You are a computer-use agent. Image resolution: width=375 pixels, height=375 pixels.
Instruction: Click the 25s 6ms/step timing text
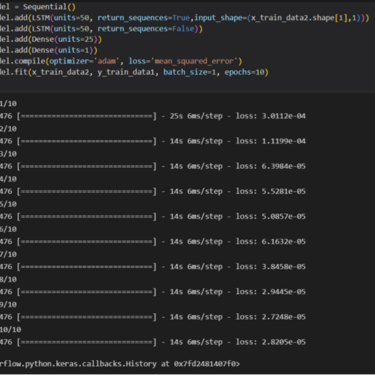pos(196,116)
